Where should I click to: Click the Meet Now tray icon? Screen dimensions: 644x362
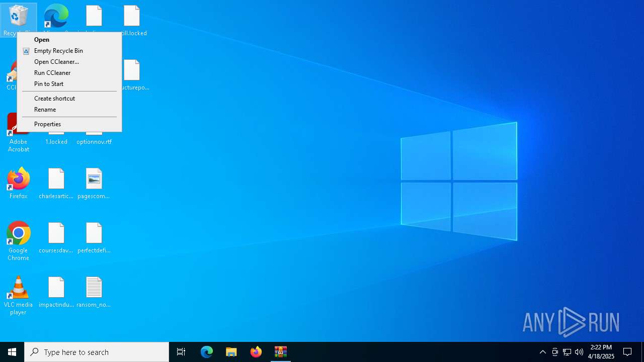click(555, 352)
